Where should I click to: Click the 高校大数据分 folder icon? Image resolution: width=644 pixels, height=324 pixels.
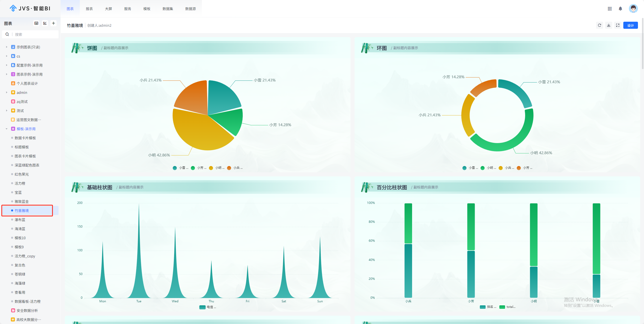[x=13, y=319]
